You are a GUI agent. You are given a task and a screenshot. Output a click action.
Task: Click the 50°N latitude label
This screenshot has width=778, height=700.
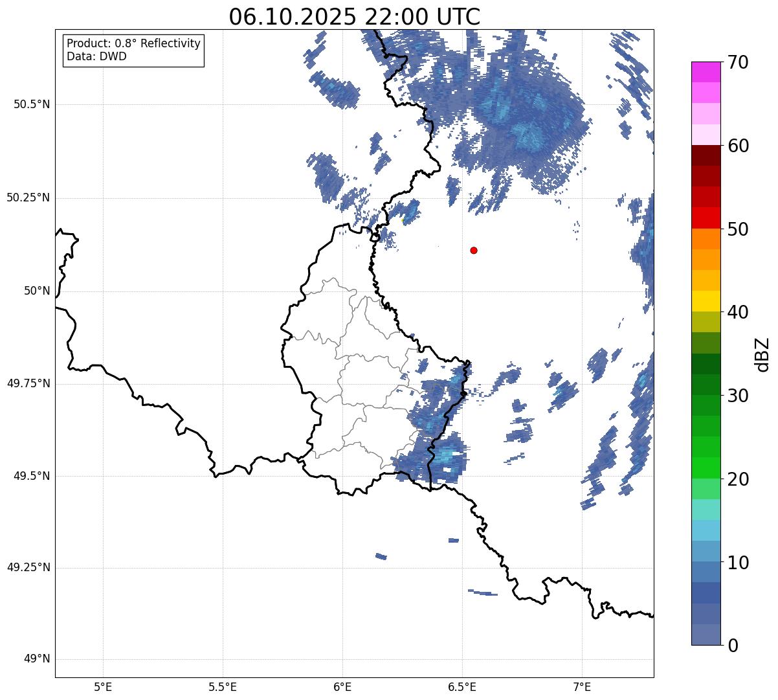coord(37,291)
